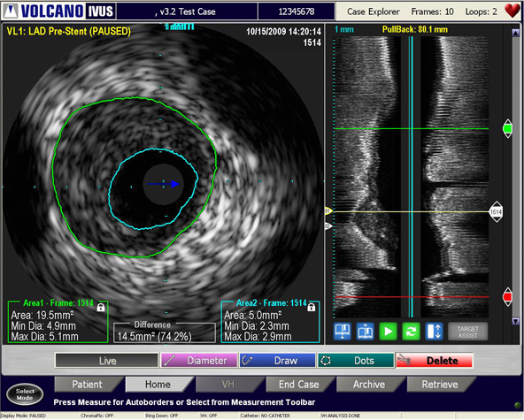The width and height of the screenshot is (524, 420).
Task: Start playback with green play button
Action: [388, 332]
